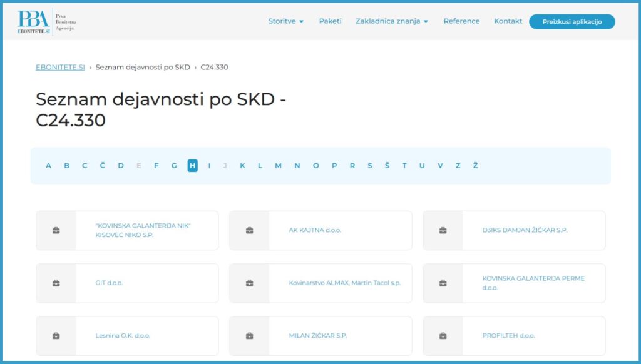Filter list by letter S

(x=370, y=166)
